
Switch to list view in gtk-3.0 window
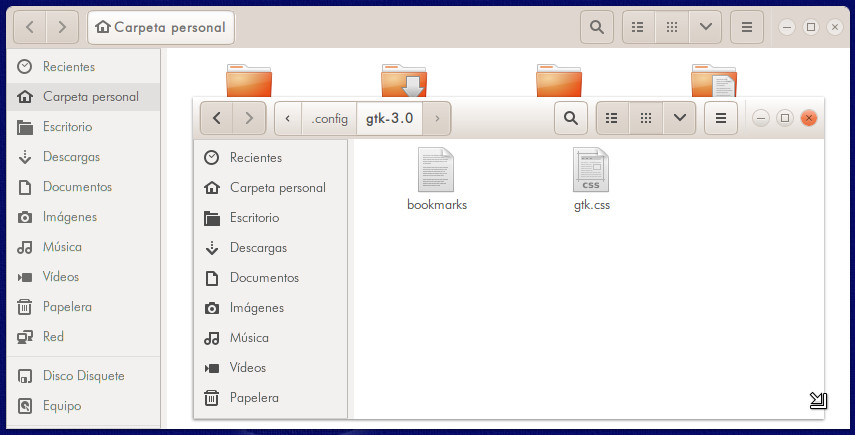(x=612, y=118)
